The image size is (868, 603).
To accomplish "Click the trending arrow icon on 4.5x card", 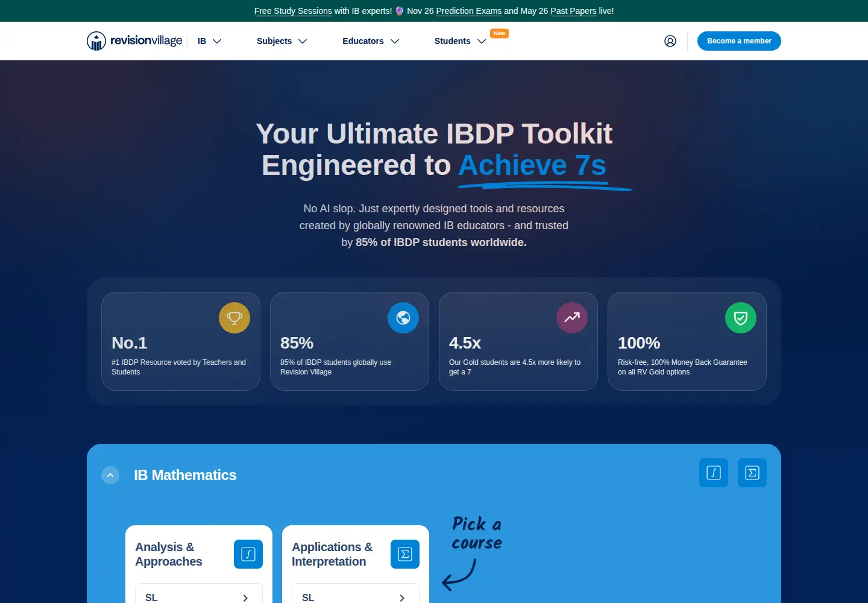I will point(572,318).
